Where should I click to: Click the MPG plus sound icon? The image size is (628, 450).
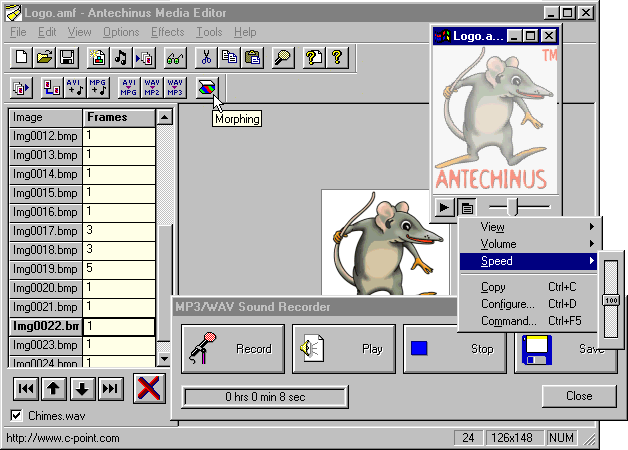99,87
